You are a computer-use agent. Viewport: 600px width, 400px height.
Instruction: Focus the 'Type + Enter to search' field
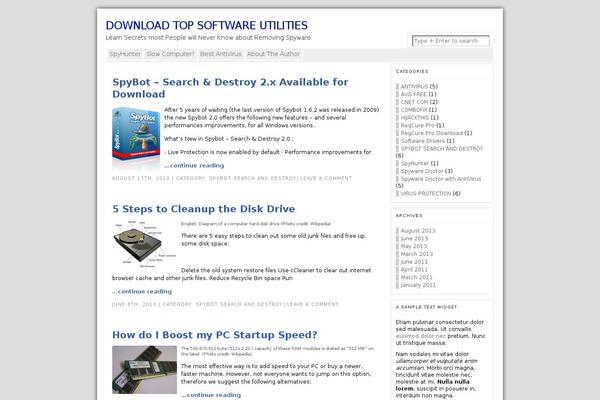click(450, 41)
